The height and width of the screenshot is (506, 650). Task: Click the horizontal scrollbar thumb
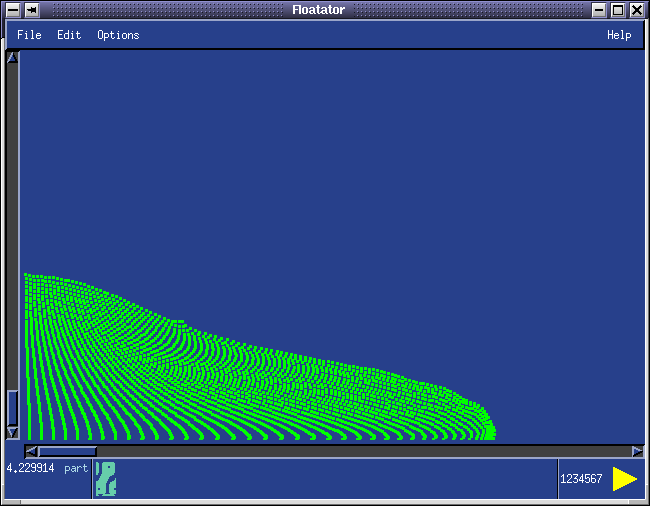[x=66, y=451]
